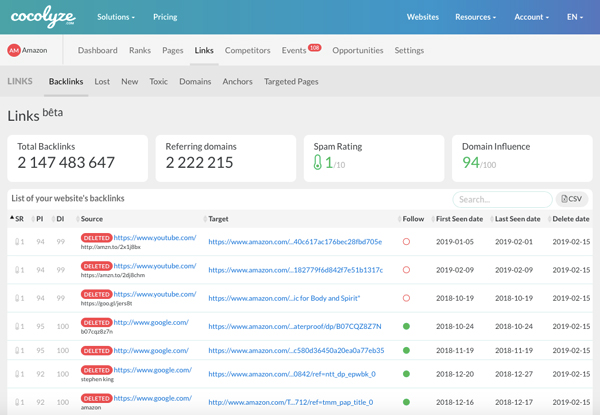Open the Pages tab
Viewport: 600px width, 415px height.
tap(173, 50)
